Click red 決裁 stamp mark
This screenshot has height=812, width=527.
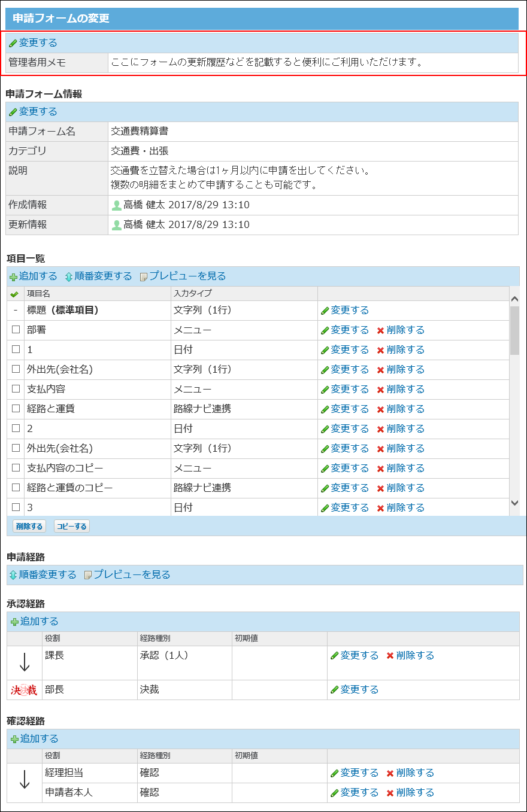24,690
